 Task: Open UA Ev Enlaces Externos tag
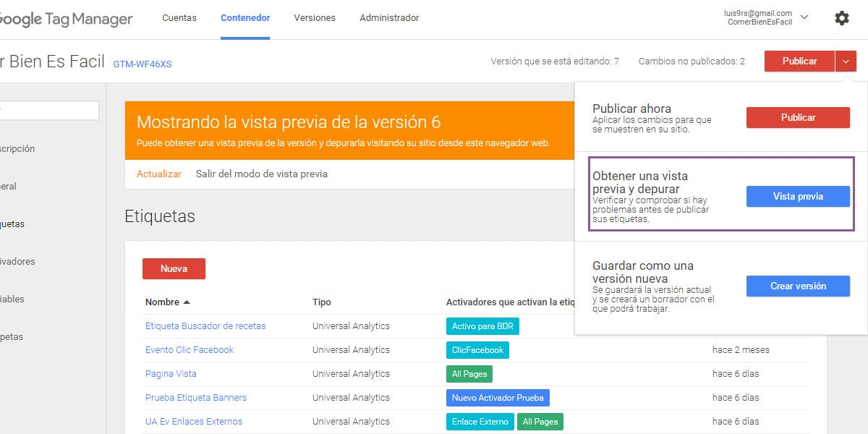click(194, 422)
